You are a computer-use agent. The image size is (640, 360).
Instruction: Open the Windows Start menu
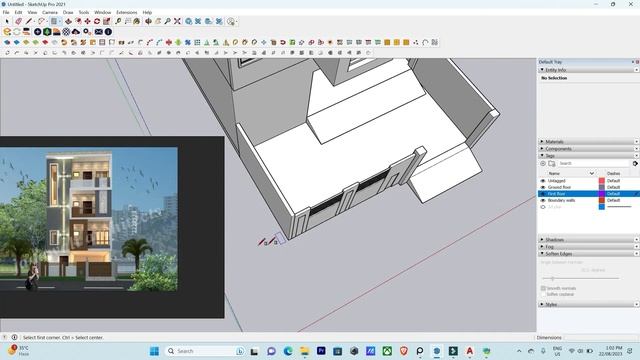coord(154,351)
